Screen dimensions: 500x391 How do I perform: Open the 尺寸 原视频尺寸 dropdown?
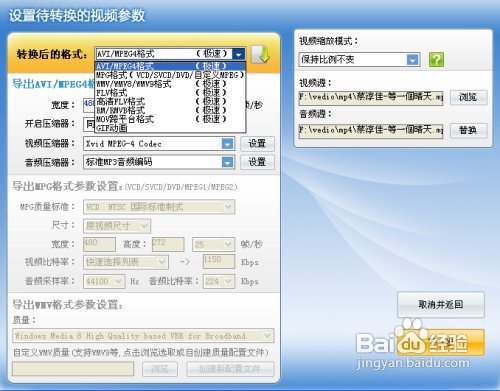tap(117, 226)
